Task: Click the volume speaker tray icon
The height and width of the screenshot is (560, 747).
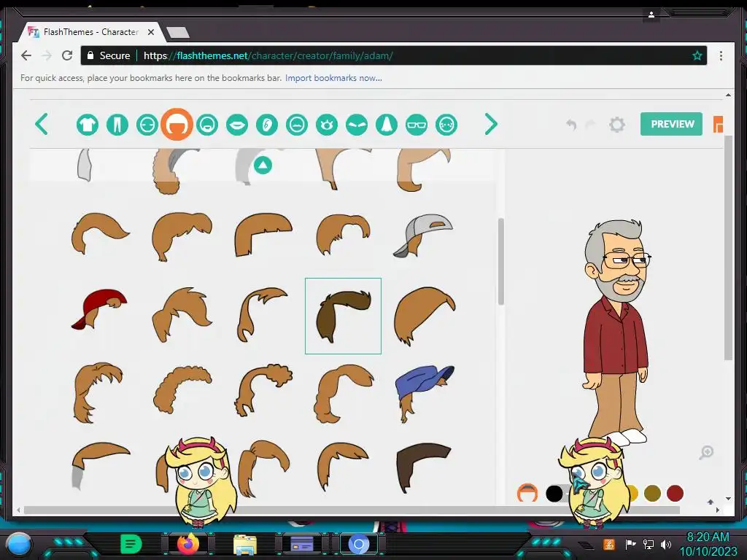Action: click(x=665, y=544)
